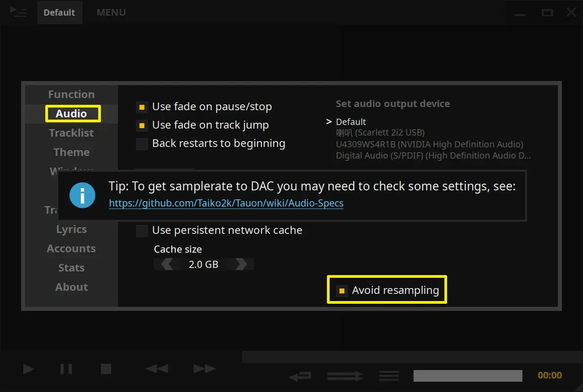Image resolution: width=583 pixels, height=392 pixels.
Task: Click the blue info tip icon
Action: pos(82,195)
